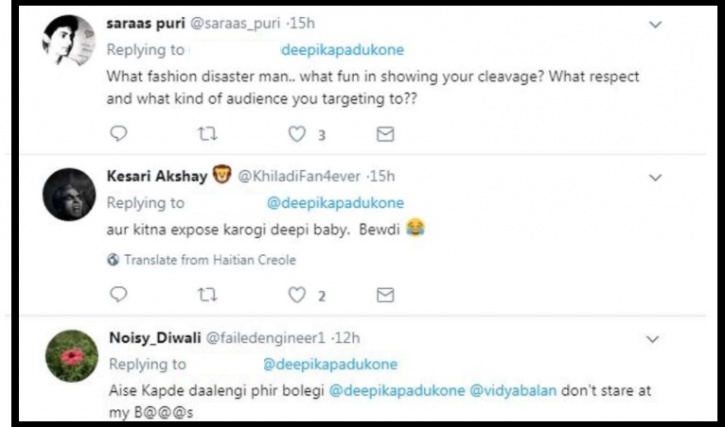Screen dimensions: 725x427
Task: Retweet Kesari Akshay's tweet
Action: click(207, 295)
